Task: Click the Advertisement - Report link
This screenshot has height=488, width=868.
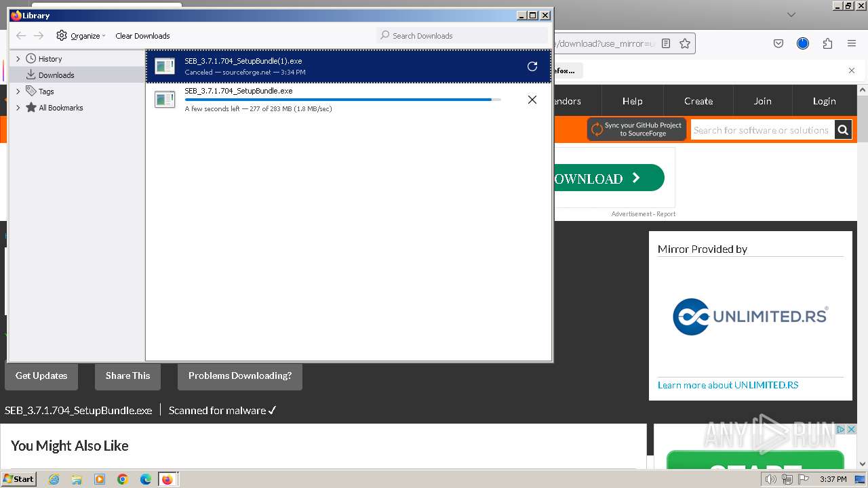Action: [644, 213]
